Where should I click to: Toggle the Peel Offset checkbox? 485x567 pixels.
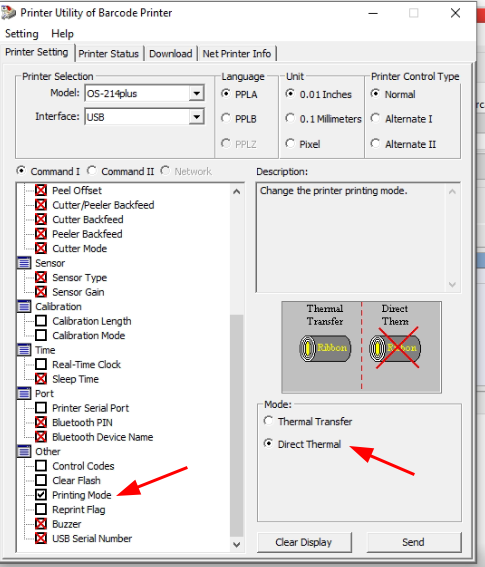(x=41, y=191)
